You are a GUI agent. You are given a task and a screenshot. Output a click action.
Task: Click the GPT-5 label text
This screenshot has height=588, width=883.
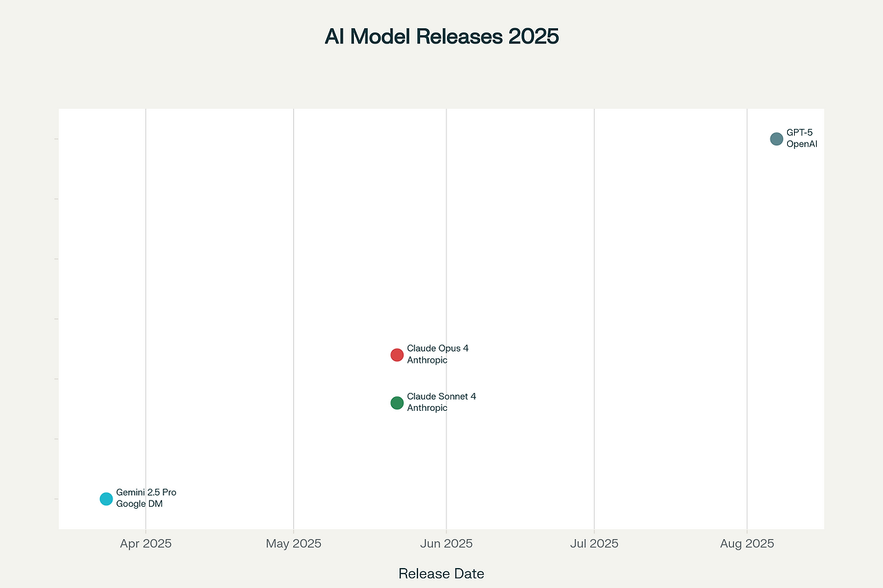coord(799,132)
